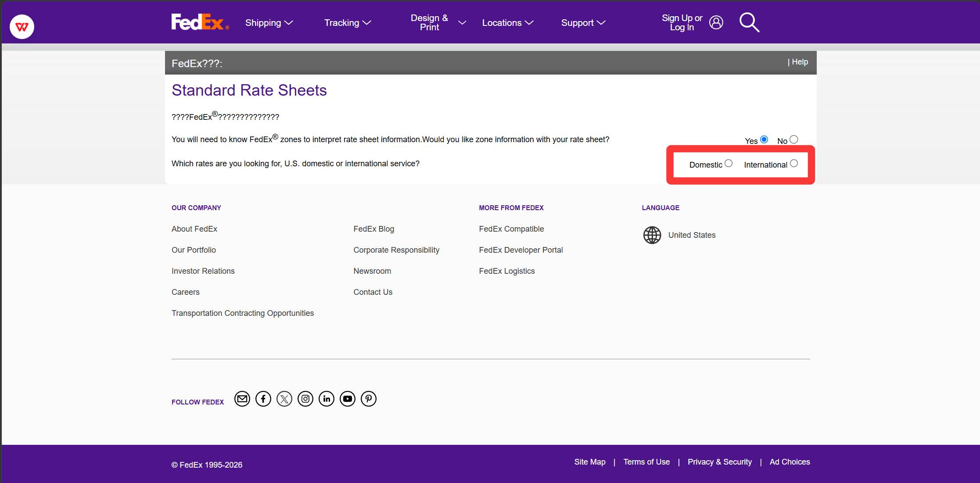Click the FedEx 1995-2026 copyright text
Image resolution: width=980 pixels, height=483 pixels.
pos(207,465)
